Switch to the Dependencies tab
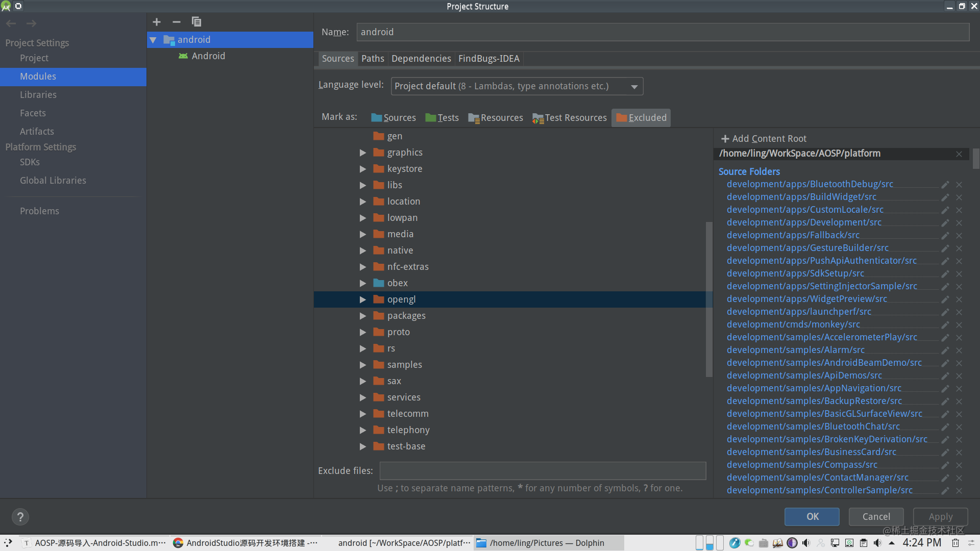Viewport: 980px width, 551px height. 421,58
